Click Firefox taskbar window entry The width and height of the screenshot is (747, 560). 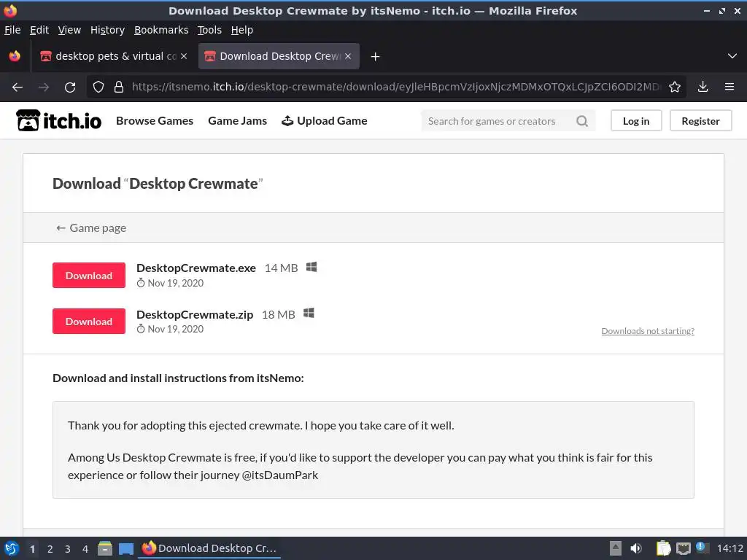click(209, 548)
